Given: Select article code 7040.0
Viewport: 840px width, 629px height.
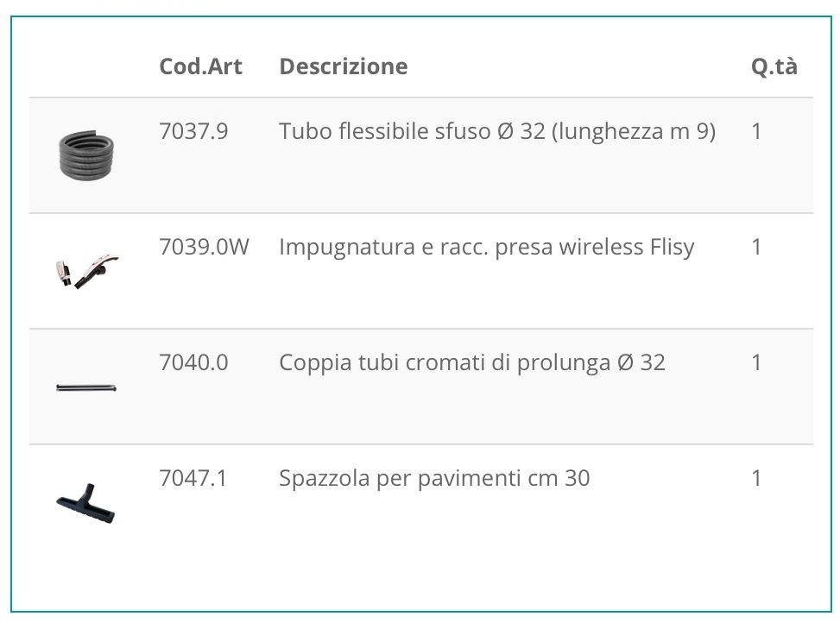Looking at the screenshot, I should click(x=193, y=362).
